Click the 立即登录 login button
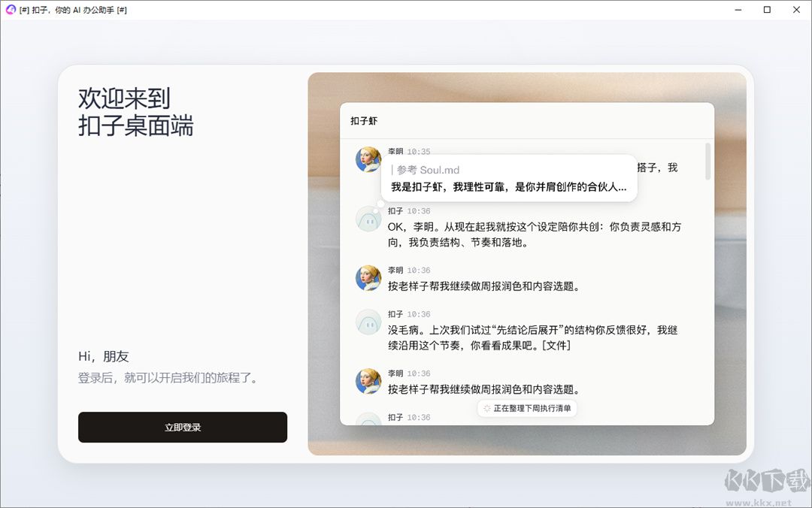The height and width of the screenshot is (508, 812). tap(182, 428)
